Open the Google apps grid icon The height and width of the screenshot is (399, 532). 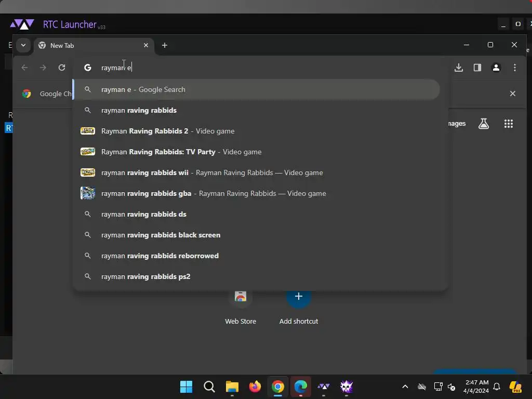coord(508,124)
